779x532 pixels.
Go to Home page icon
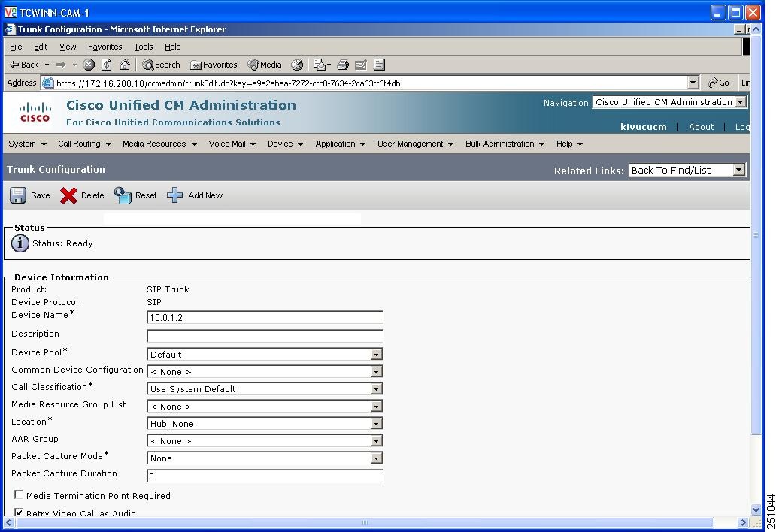pos(125,65)
